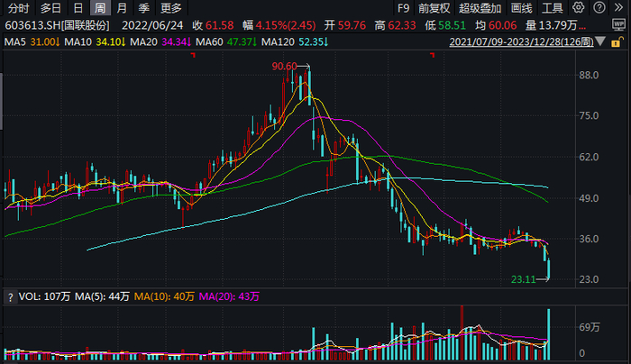
Task: Click the 23.11 low price marker
Action: point(523,279)
